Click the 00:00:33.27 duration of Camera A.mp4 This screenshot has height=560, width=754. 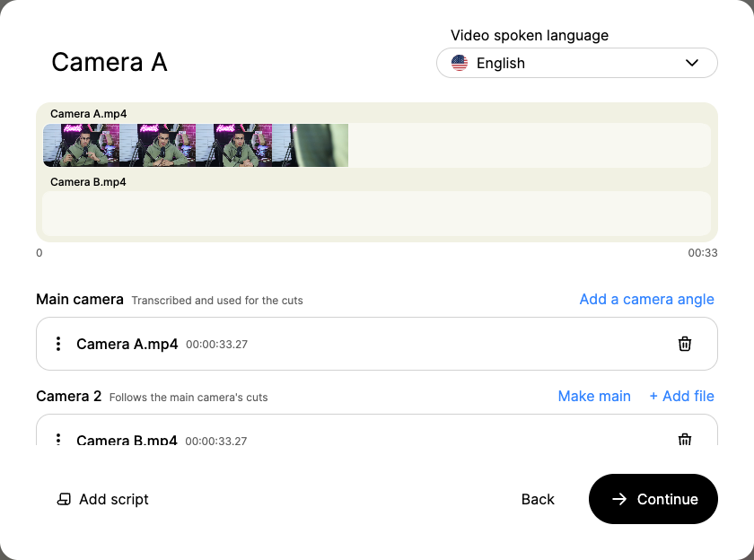[217, 345]
